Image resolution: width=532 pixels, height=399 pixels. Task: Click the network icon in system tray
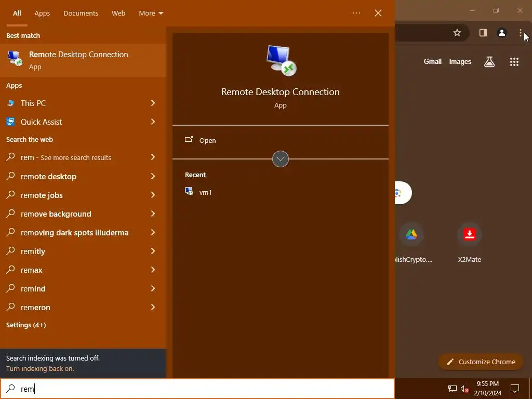coord(452,389)
